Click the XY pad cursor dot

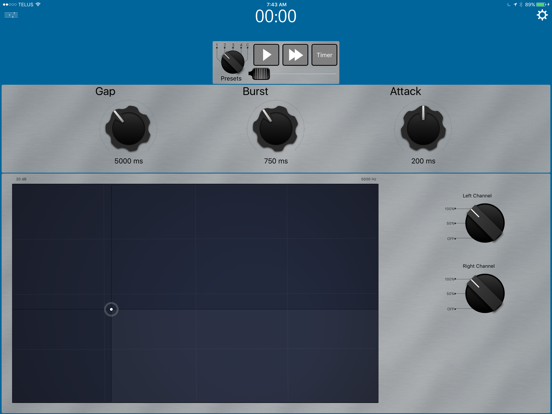click(111, 309)
